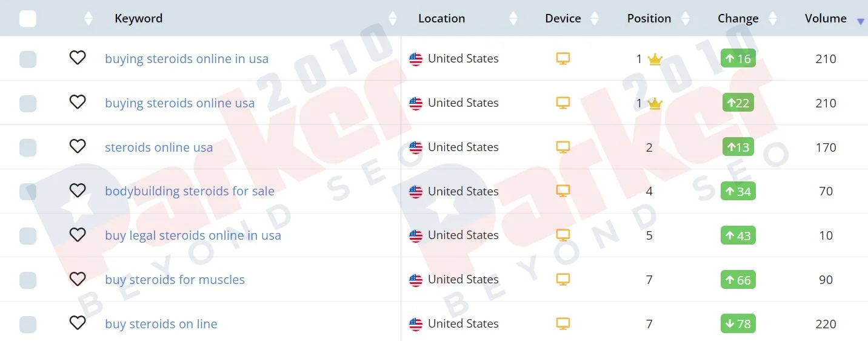Click the green change badge showing 78
868x341 pixels.
738,323
